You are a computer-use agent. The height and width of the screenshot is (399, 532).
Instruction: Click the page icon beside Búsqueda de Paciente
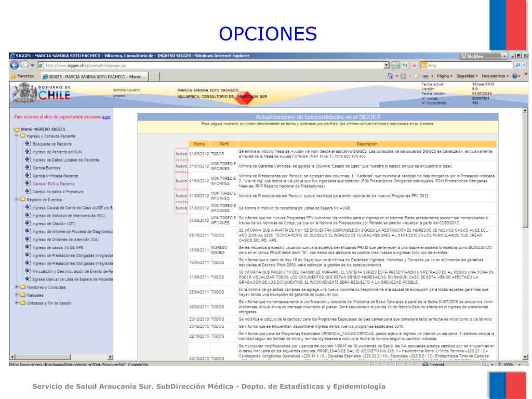click(x=28, y=143)
